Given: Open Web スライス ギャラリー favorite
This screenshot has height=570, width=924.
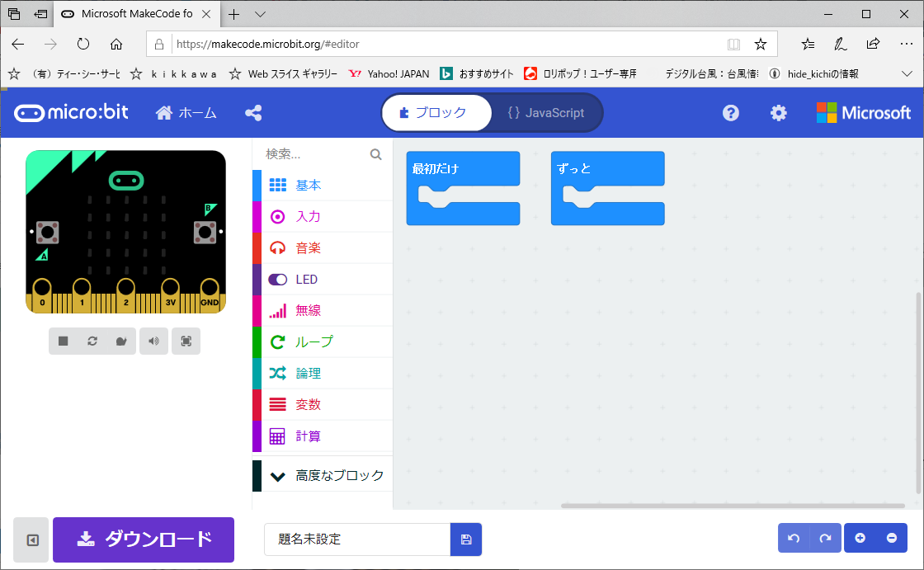Looking at the screenshot, I should coord(284,73).
